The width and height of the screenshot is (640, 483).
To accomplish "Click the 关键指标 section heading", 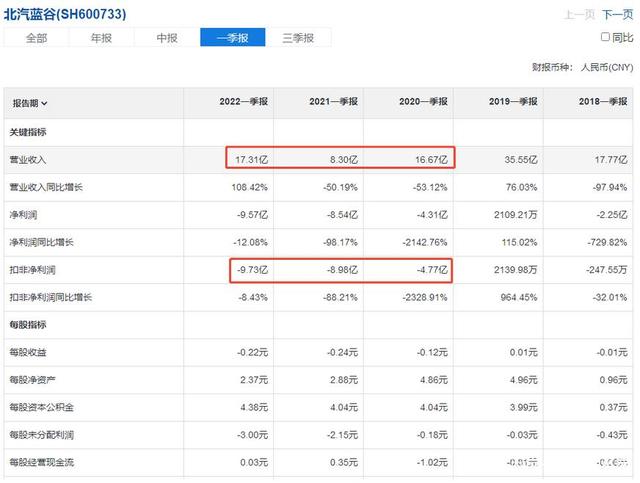I will (x=28, y=132).
